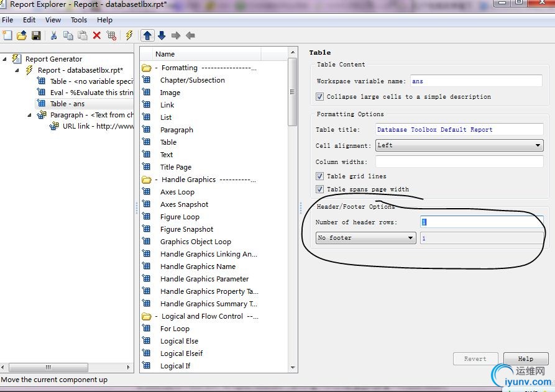Deactivate component toolbar icon
The width and height of the screenshot is (555, 392).
pos(111,35)
